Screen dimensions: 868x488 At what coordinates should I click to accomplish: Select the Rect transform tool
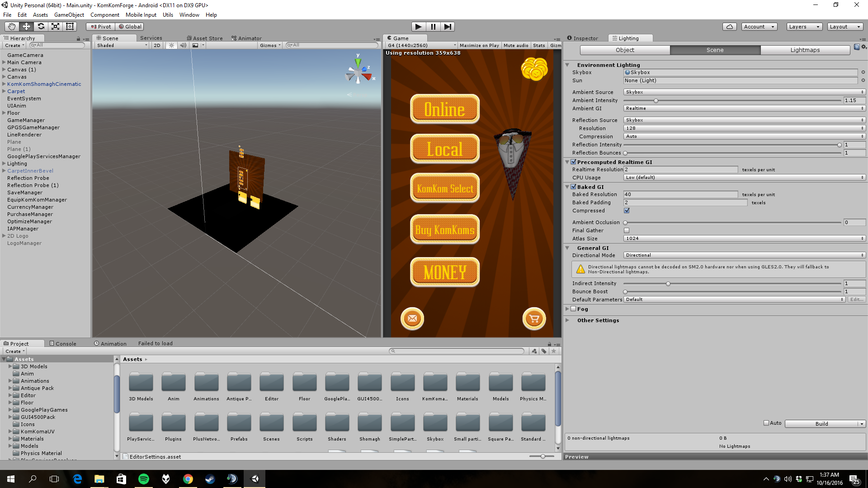[x=70, y=27]
